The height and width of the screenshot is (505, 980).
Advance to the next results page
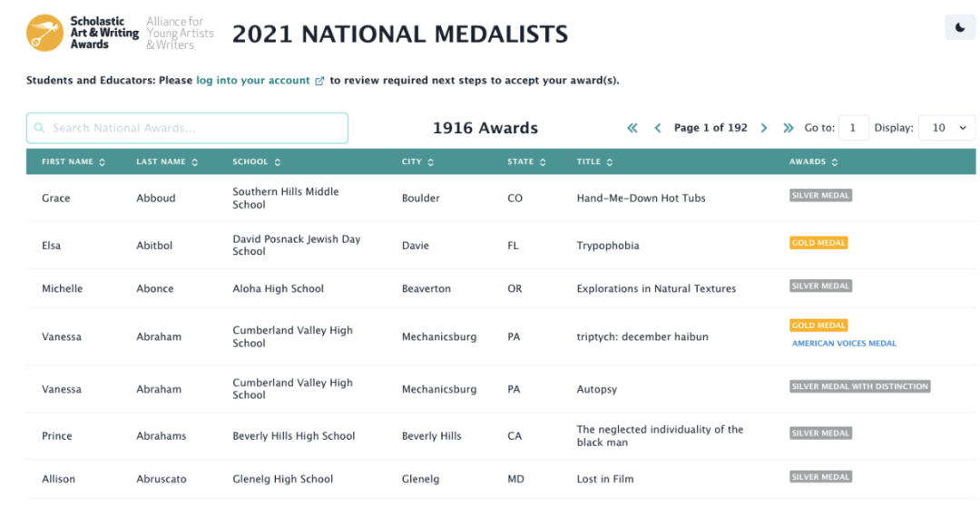[x=764, y=129]
